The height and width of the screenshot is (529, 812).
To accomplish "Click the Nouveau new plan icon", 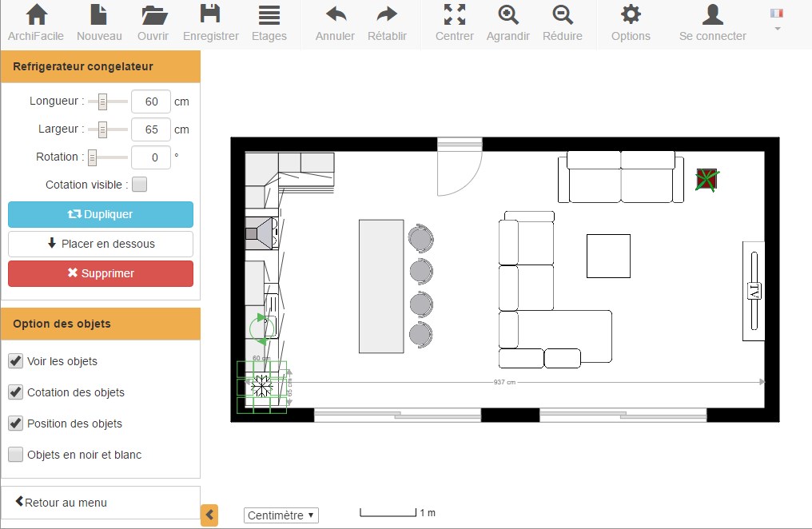I will pos(98,22).
